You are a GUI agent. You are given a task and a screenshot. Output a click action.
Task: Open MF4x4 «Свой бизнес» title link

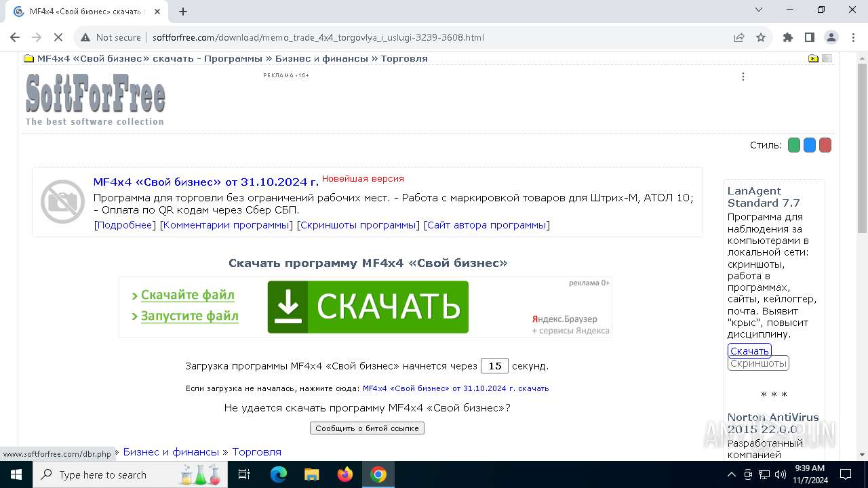(x=206, y=182)
